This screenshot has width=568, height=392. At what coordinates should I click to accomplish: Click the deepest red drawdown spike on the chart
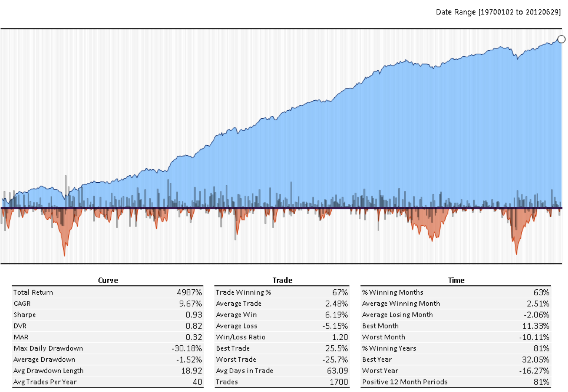click(x=64, y=253)
